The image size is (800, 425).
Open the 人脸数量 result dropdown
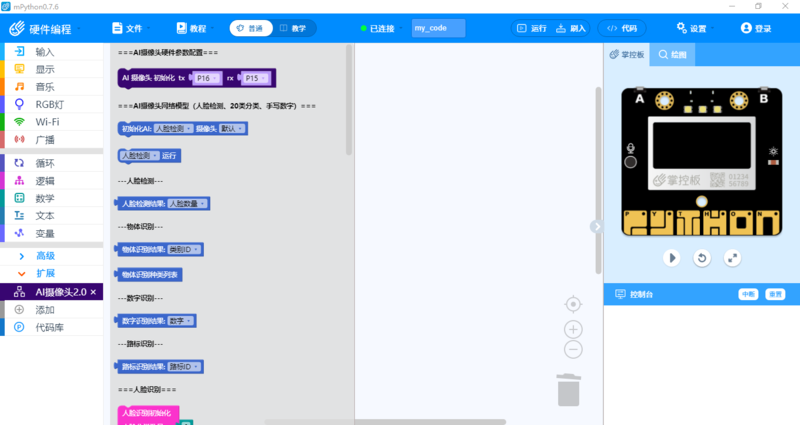click(x=188, y=203)
